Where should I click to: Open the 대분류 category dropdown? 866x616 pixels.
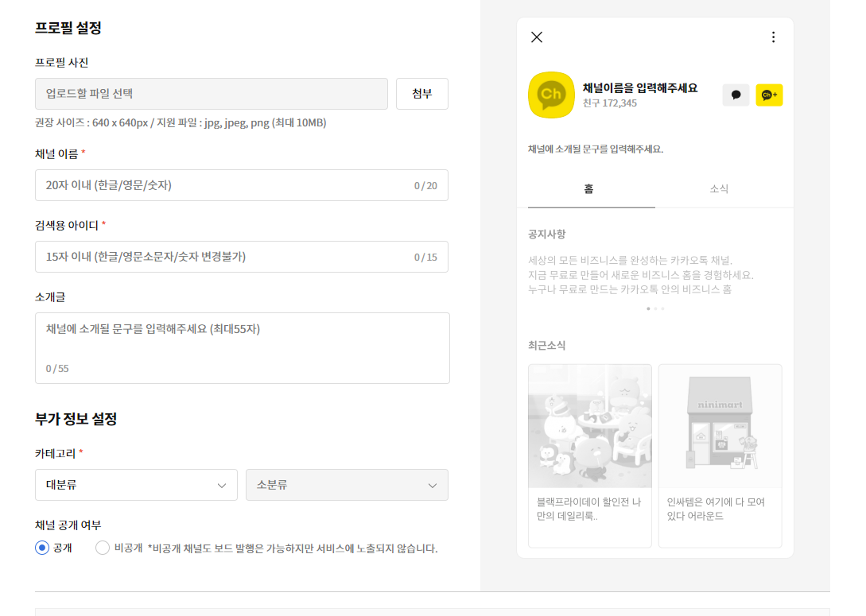point(137,485)
